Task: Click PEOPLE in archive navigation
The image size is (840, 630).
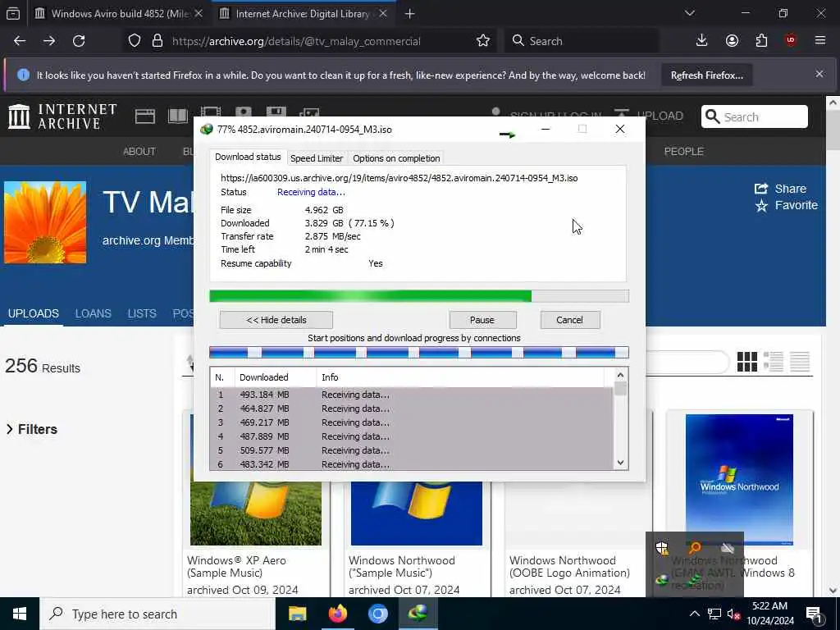Action: pos(683,152)
